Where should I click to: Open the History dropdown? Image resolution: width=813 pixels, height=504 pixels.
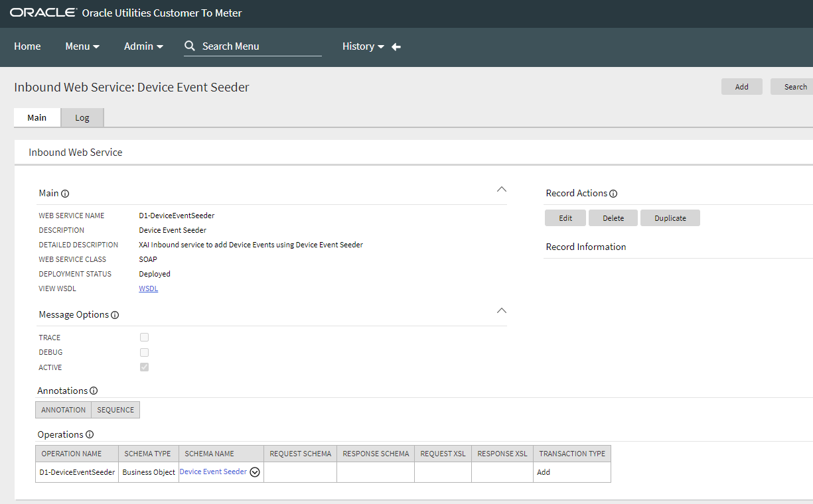pyautogui.click(x=363, y=46)
